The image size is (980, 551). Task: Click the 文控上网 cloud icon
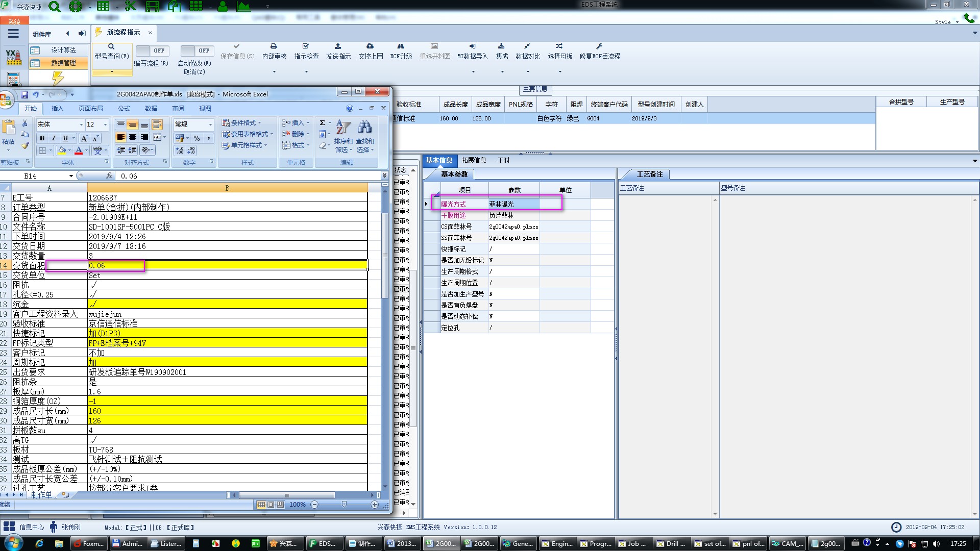[x=370, y=46]
